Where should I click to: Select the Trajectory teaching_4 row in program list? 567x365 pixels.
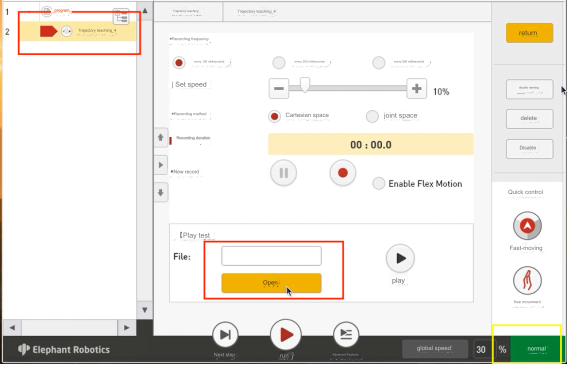point(78,31)
